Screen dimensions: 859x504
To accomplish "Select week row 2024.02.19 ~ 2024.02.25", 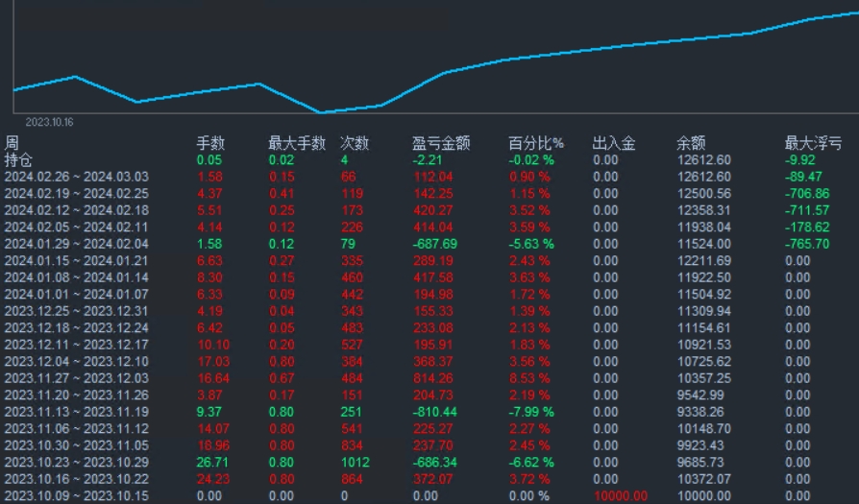I will pyautogui.click(x=77, y=194).
